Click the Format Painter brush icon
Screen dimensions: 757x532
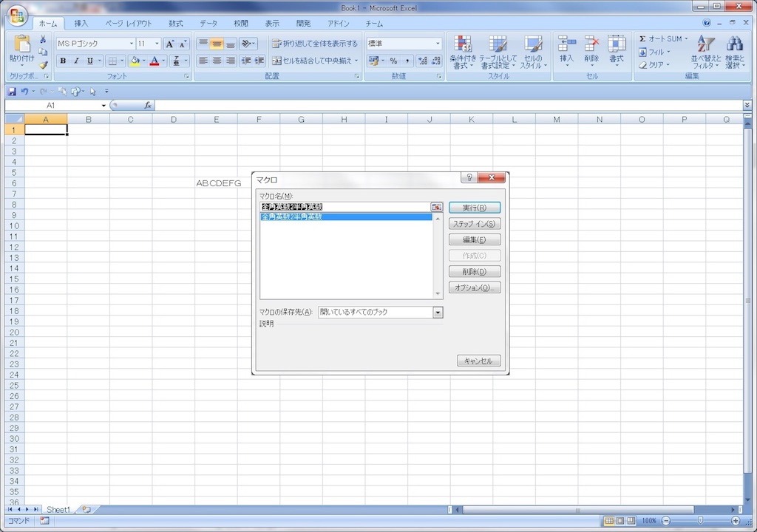click(43, 64)
